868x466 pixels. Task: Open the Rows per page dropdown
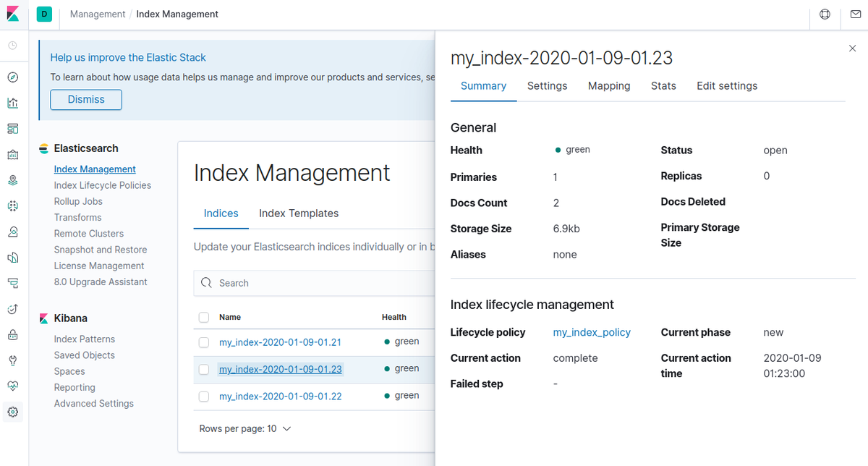pos(245,428)
